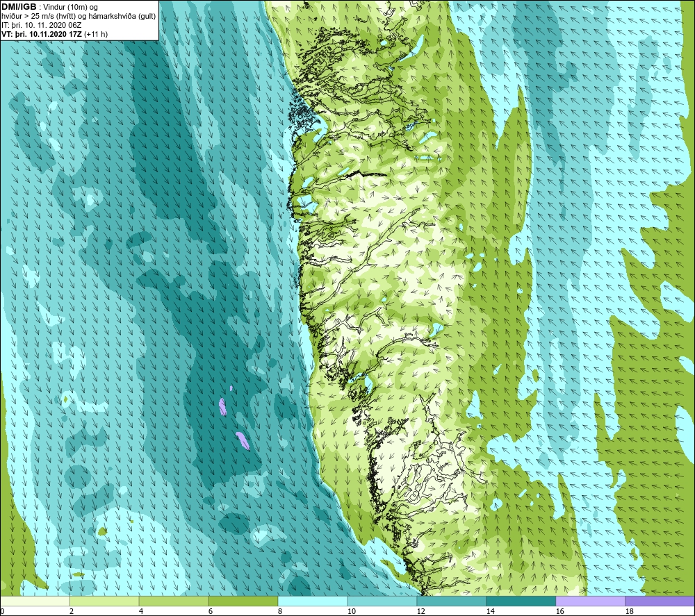Click the '10' label on the wind scale
This screenshot has height=616, width=695.
(352, 611)
